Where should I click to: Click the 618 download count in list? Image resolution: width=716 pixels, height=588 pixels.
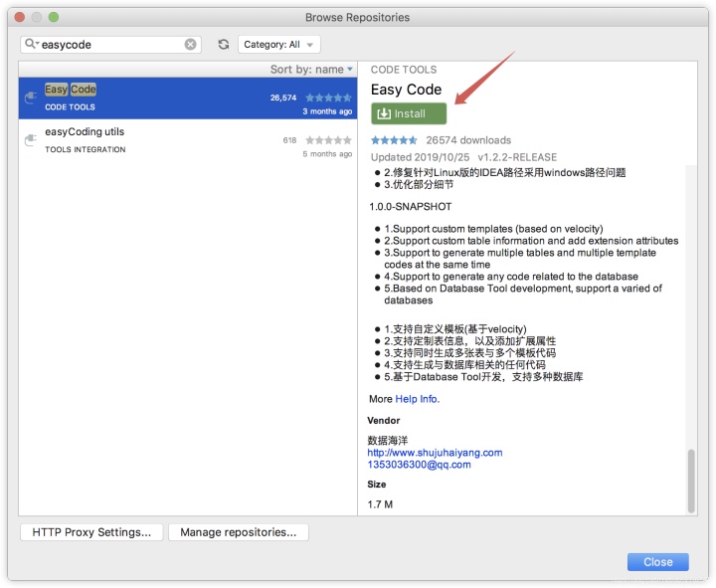(x=289, y=140)
